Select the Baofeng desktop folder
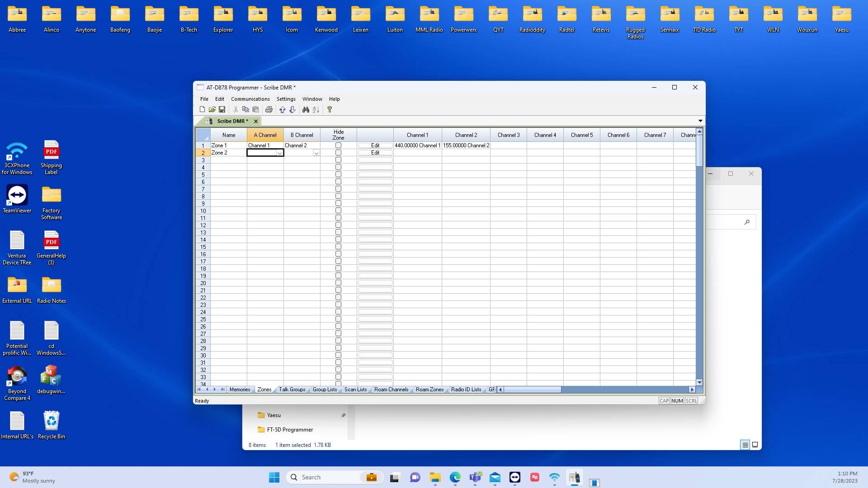Image resolution: width=868 pixels, height=488 pixels. coord(120,19)
